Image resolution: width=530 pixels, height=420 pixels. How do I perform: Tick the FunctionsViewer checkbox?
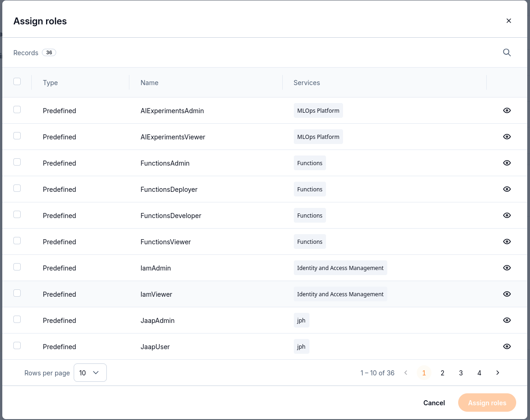[x=17, y=241]
